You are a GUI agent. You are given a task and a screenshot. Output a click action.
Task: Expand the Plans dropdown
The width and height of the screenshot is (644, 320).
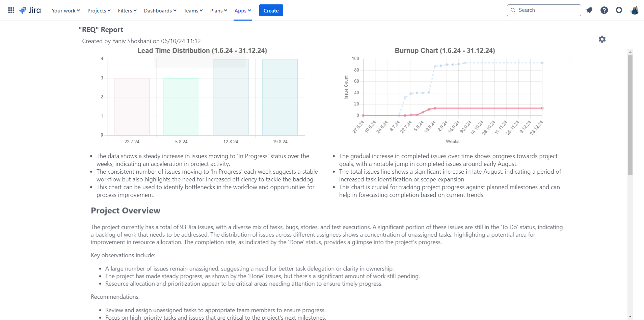pyautogui.click(x=218, y=11)
